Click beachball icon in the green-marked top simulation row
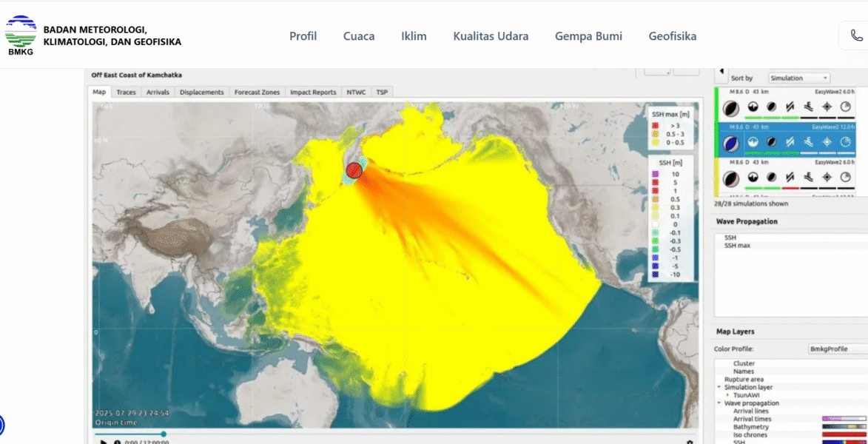This screenshot has width=868, height=444. coord(731,108)
